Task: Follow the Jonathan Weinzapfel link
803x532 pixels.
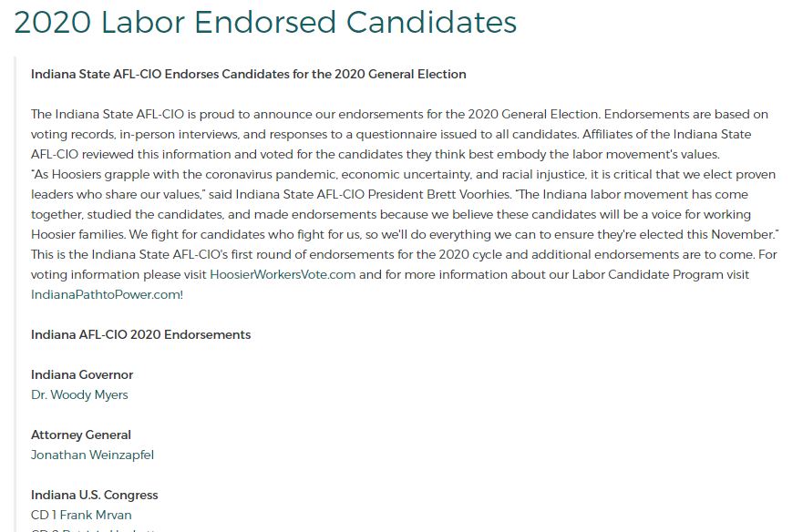Action: (92, 455)
